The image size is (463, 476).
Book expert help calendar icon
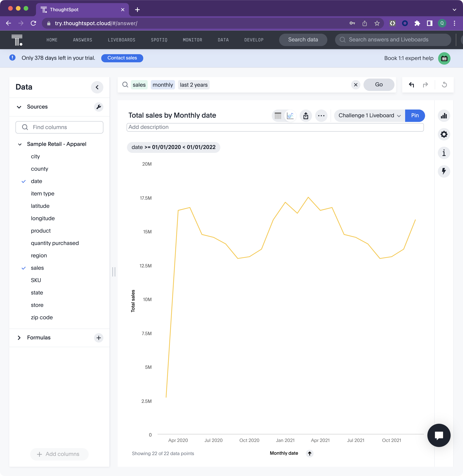444,58
